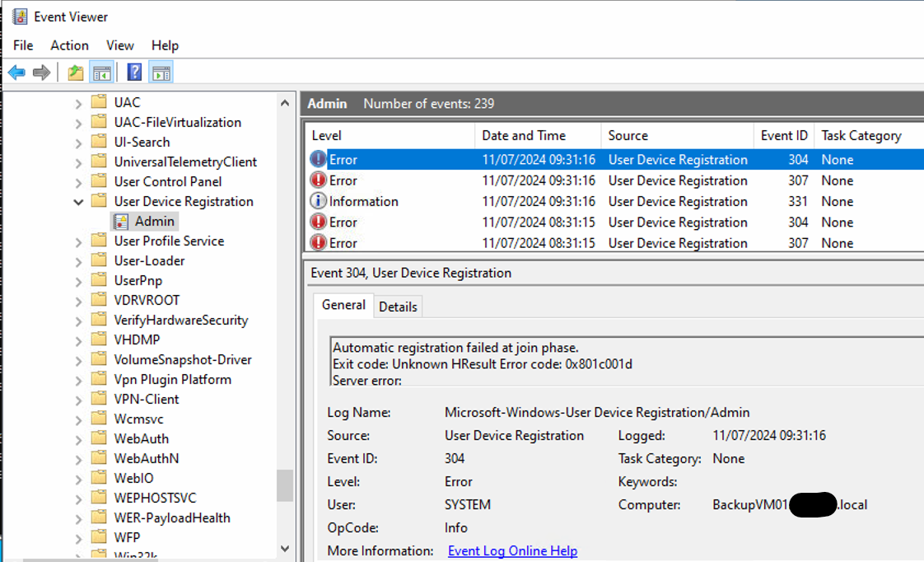The image size is (924, 562).
Task: Select the VolumeSnapshot-Driver tree item
Action: [183, 360]
